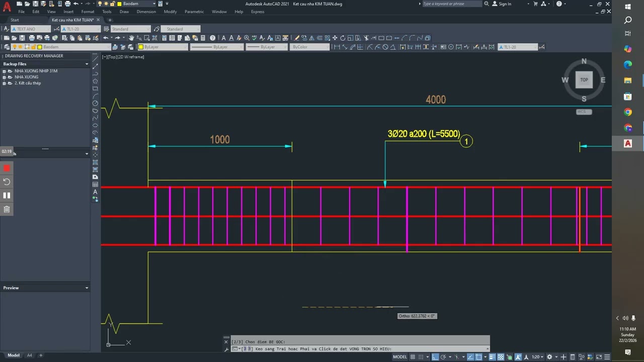Switch to the A4 layout tab

click(x=29, y=355)
